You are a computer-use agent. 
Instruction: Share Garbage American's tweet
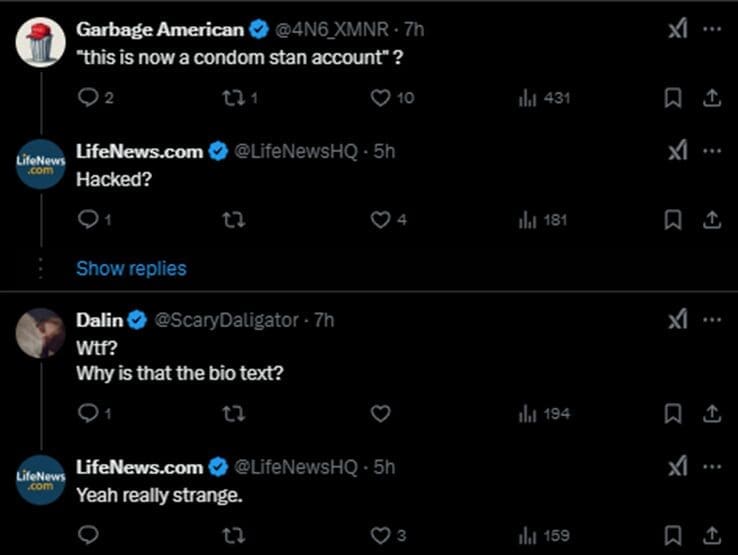[x=711, y=98]
